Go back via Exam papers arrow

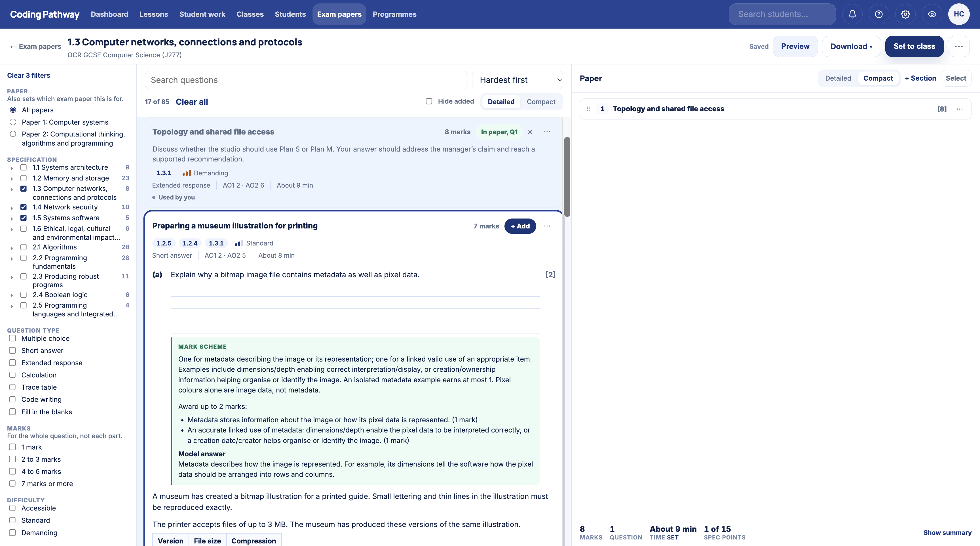pyautogui.click(x=35, y=47)
